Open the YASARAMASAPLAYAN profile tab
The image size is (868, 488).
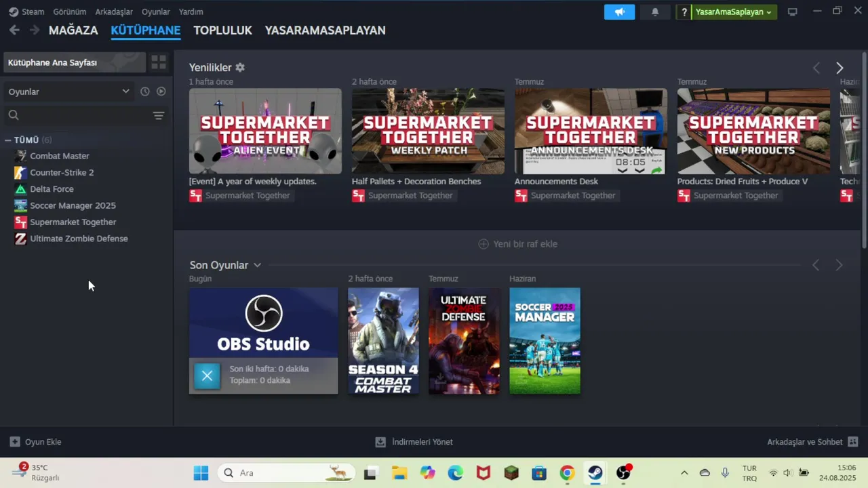[x=325, y=30]
